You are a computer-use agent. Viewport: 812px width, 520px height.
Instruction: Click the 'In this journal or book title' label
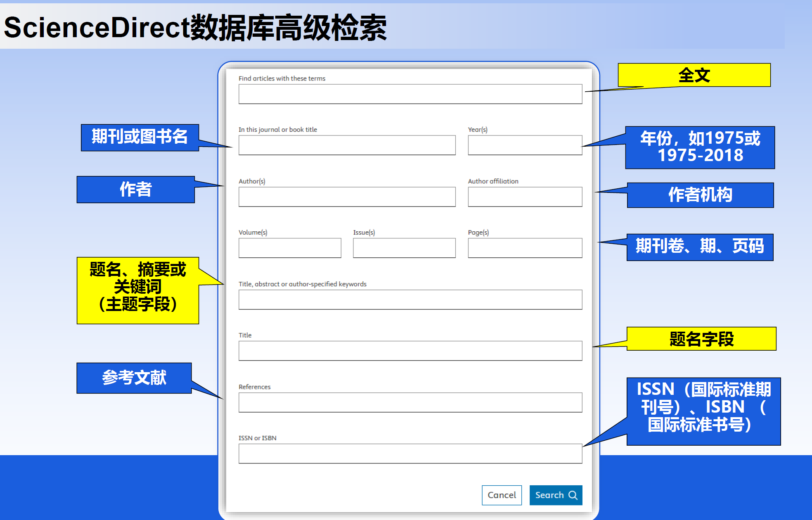tap(278, 130)
